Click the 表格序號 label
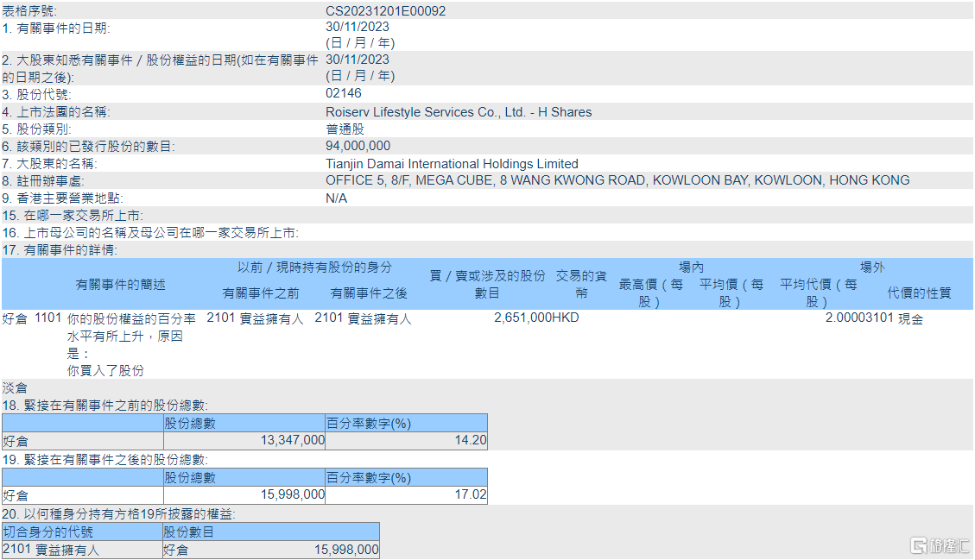This screenshot has height=560, width=975. [29, 11]
